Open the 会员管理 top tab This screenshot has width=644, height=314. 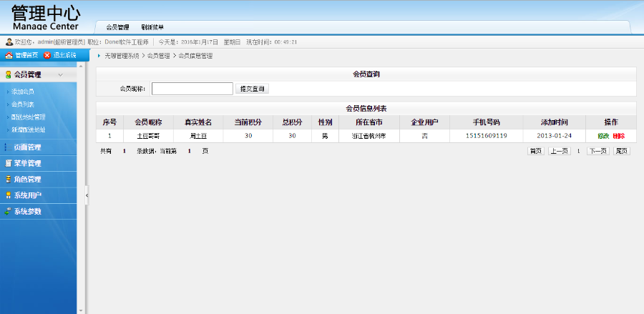[117, 27]
